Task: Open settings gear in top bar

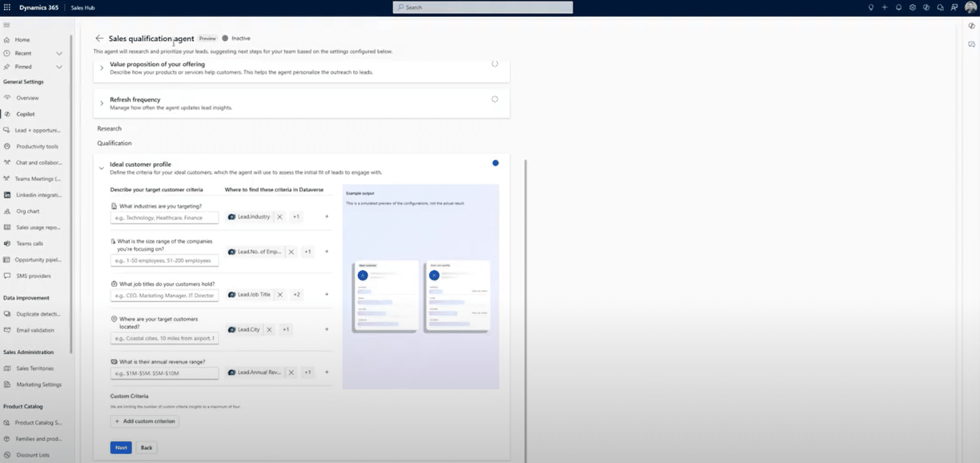Action: pyautogui.click(x=912, y=8)
